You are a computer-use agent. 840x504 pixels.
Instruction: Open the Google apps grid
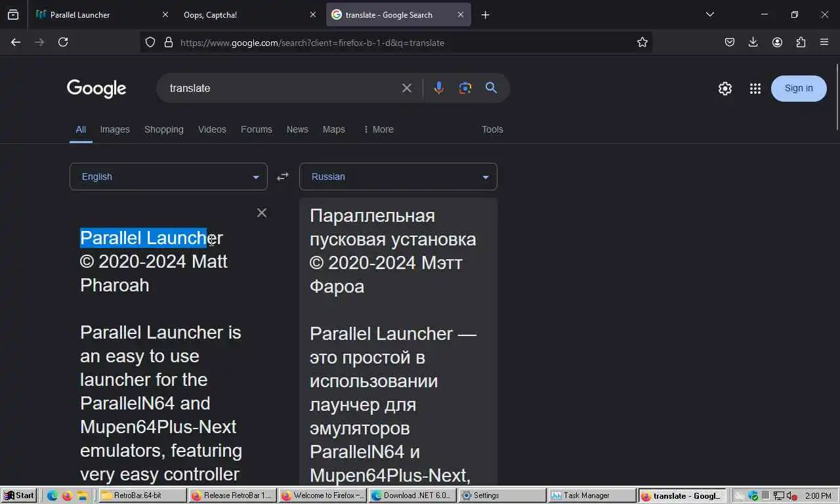point(755,89)
